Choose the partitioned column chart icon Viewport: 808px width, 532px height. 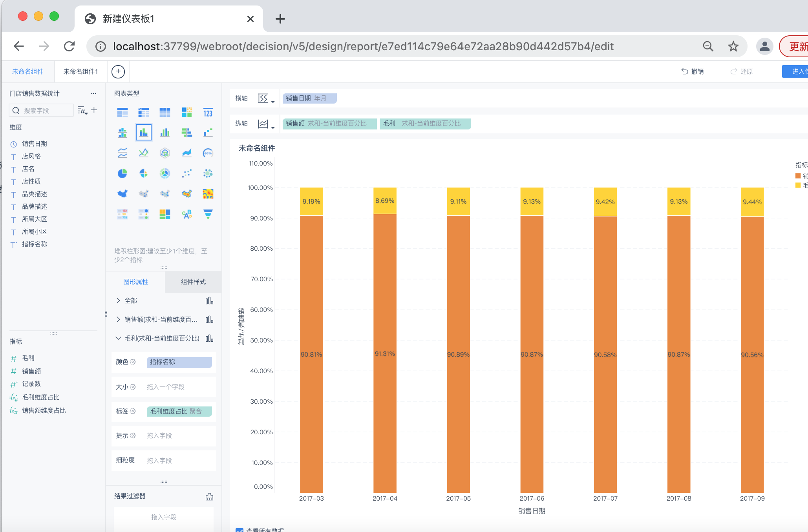pyautogui.click(x=122, y=133)
